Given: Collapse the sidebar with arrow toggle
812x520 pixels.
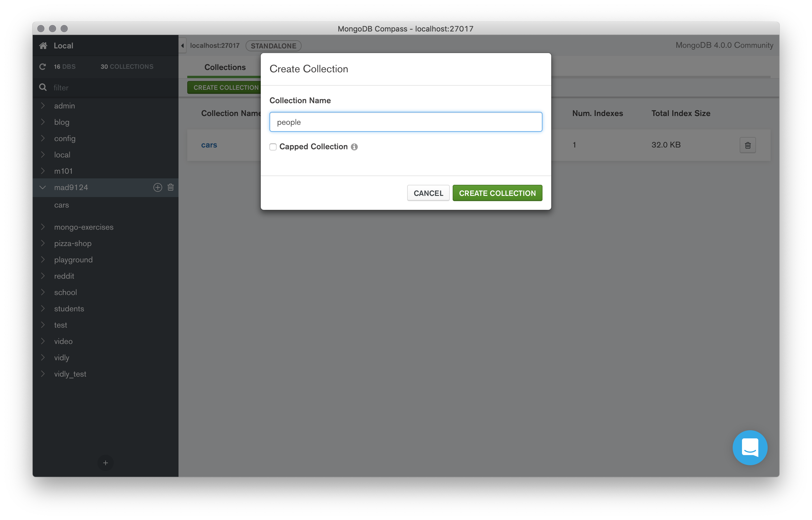Looking at the screenshot, I should [182, 45].
